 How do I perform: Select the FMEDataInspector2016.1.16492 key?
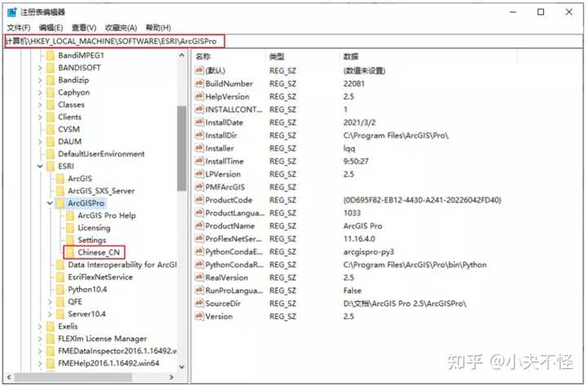(x=117, y=351)
